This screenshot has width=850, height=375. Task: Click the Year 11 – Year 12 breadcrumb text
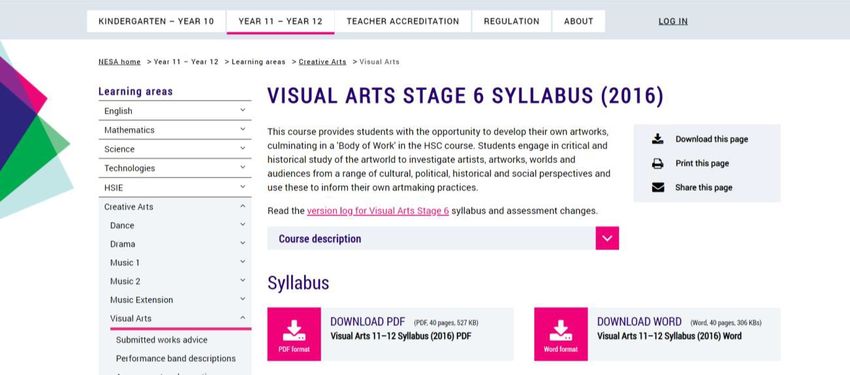point(186,62)
